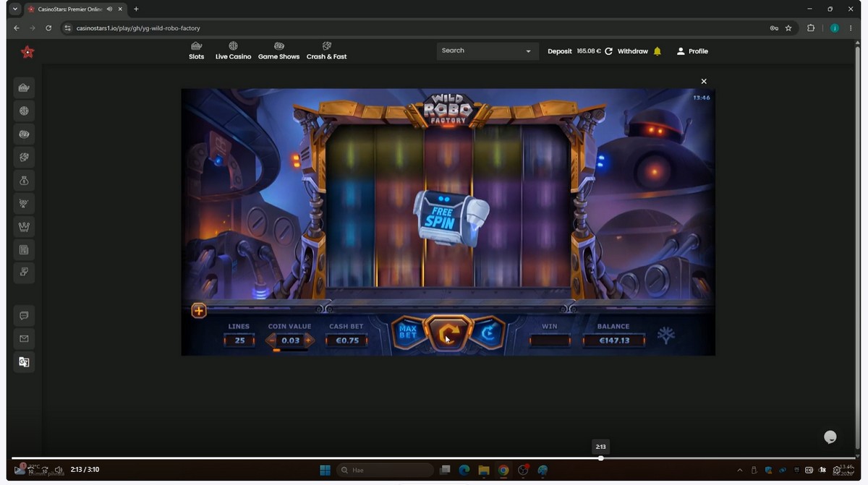Click the stacked cards sidebar icon
868x485 pixels.
pos(24,272)
